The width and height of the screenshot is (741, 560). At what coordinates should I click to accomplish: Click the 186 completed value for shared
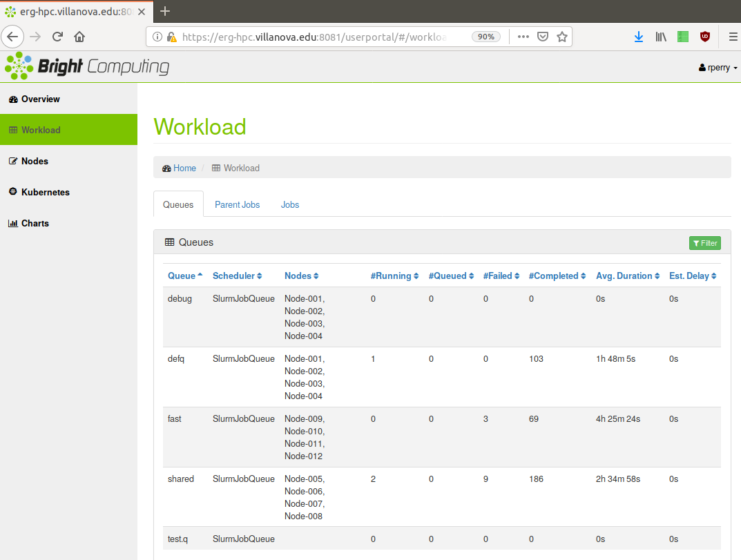click(536, 479)
